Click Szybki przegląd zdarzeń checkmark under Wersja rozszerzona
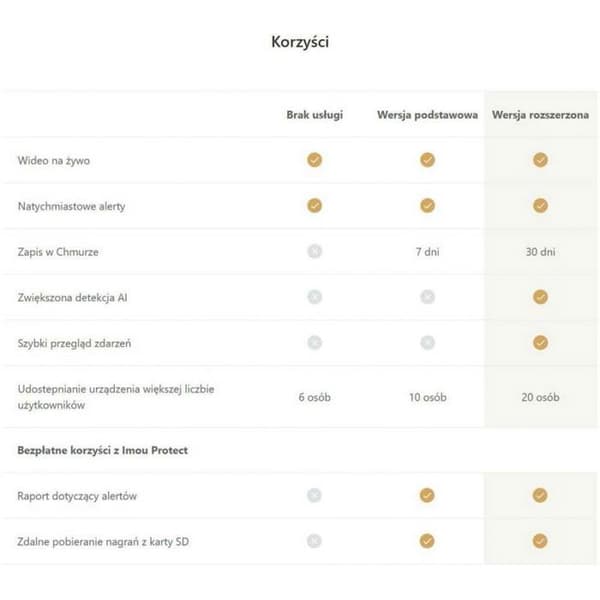This screenshot has height=600, width=600. click(x=540, y=342)
